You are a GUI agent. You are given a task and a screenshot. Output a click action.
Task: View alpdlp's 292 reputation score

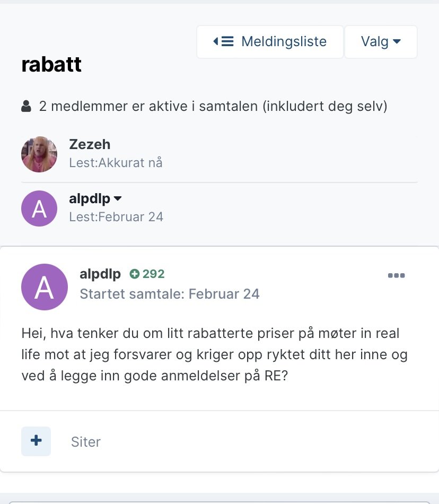point(153,274)
